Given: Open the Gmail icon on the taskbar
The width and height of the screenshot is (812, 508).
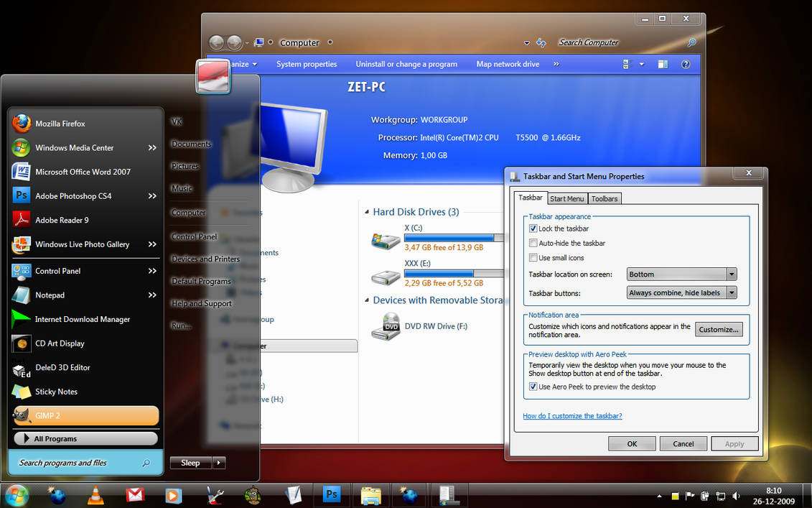Looking at the screenshot, I should point(135,496).
